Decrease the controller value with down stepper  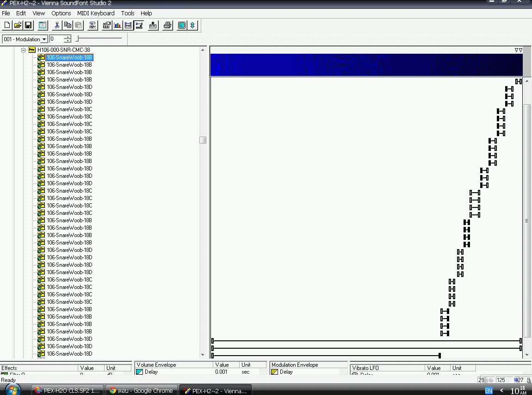pyautogui.click(x=68, y=41)
